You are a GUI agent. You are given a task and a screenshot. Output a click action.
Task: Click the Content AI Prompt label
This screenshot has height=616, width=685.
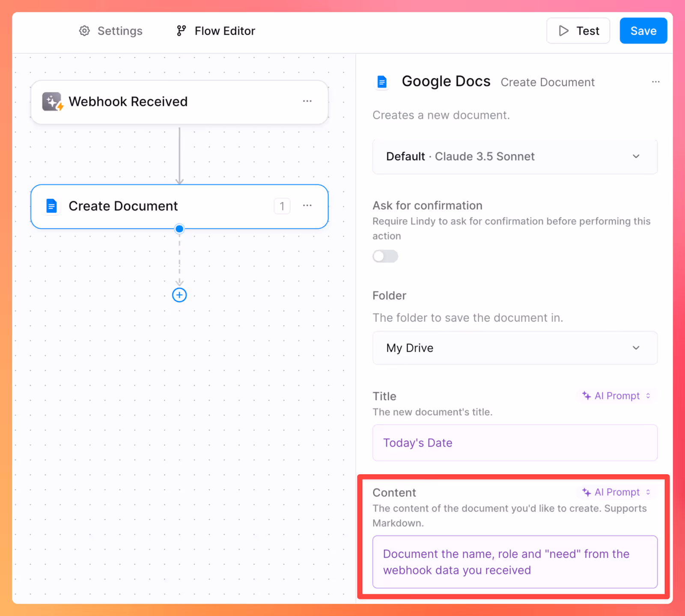[617, 492]
